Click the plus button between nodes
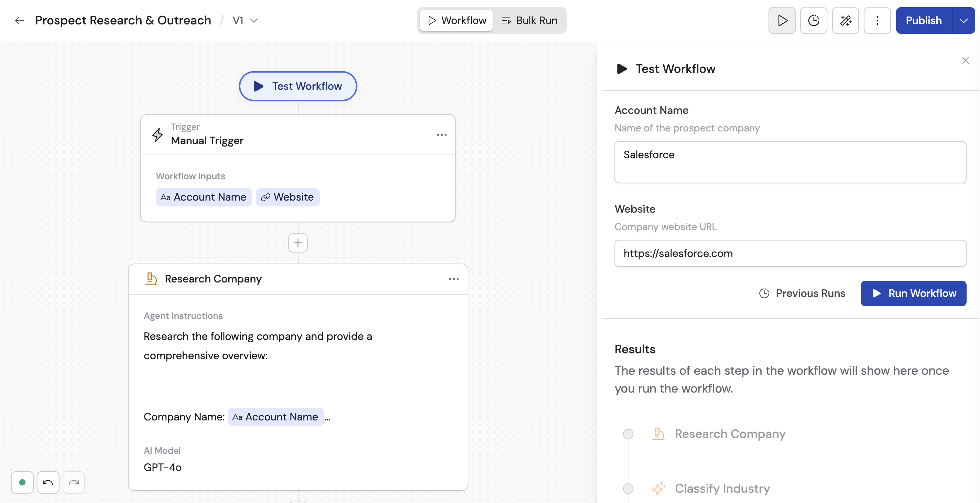Screen dimensions: 980x503 click(x=298, y=243)
